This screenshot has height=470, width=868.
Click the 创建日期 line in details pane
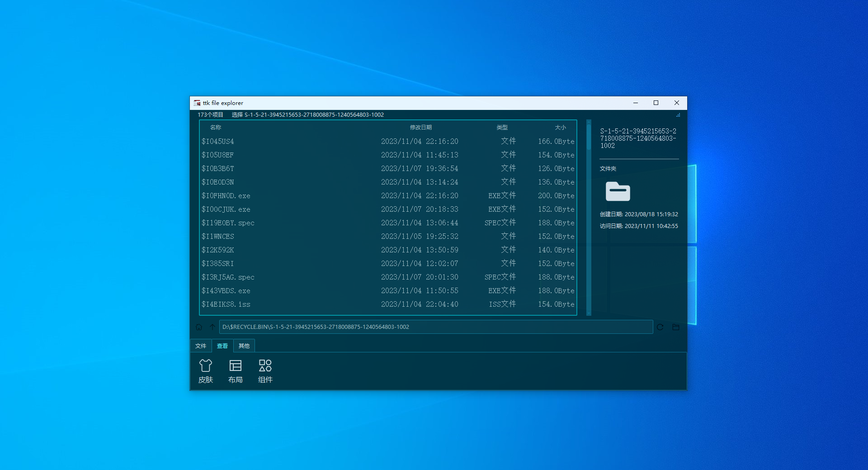[639, 214]
